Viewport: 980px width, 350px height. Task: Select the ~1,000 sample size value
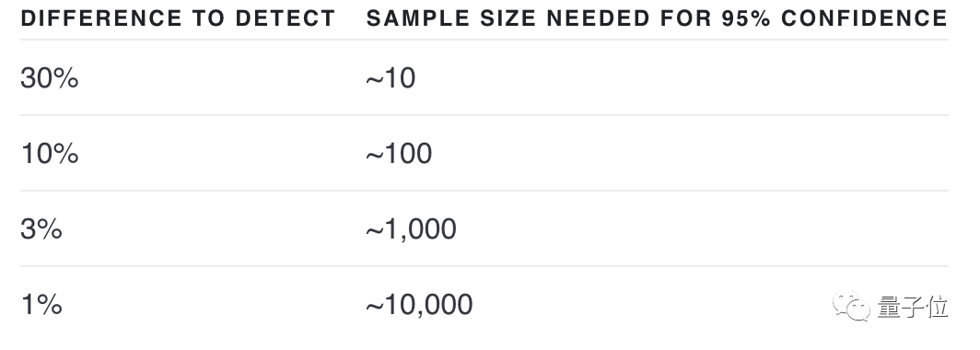[x=411, y=229]
